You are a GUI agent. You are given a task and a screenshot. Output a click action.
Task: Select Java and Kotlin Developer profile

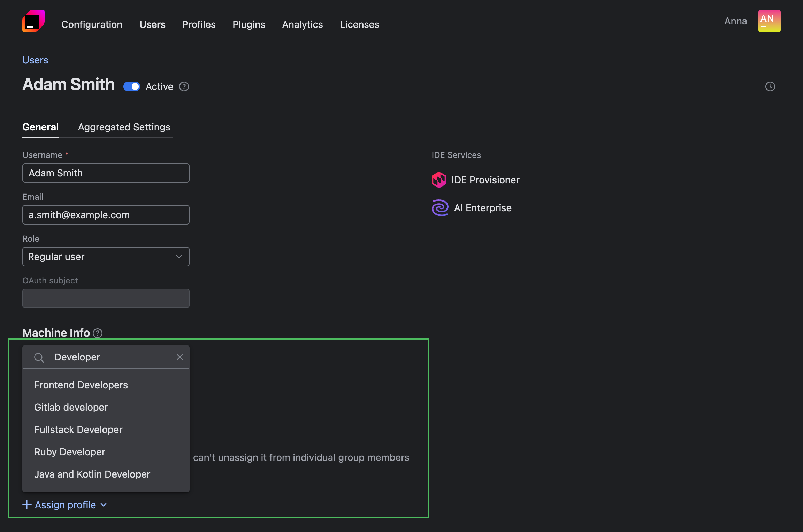106,474
